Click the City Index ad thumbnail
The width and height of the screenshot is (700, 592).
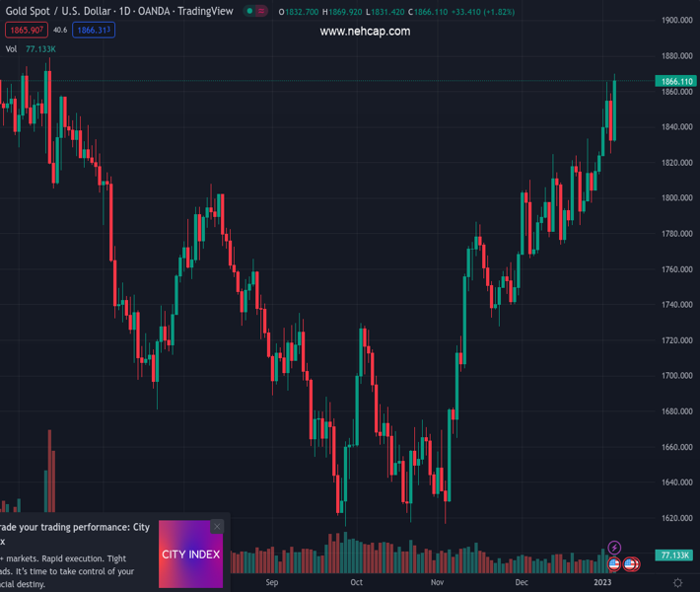pyautogui.click(x=190, y=555)
